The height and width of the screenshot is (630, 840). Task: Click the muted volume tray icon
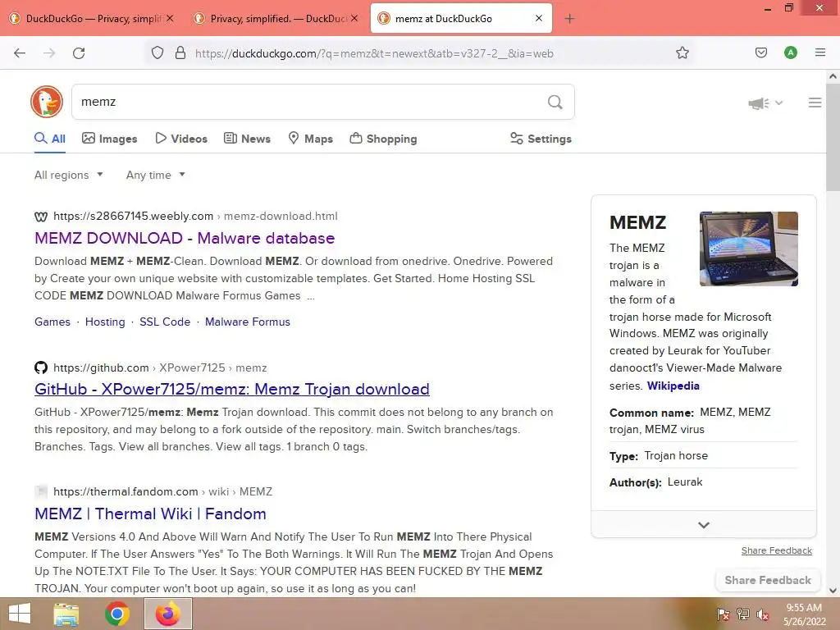(763, 614)
